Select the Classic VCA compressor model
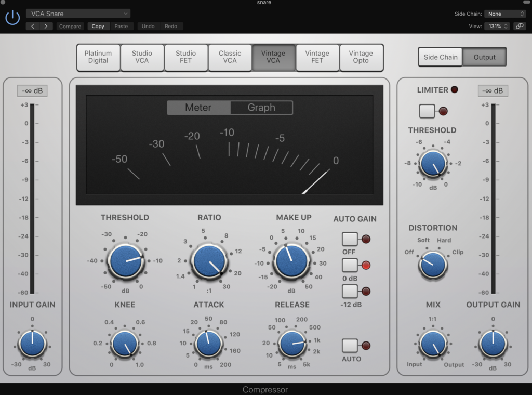 (230, 57)
